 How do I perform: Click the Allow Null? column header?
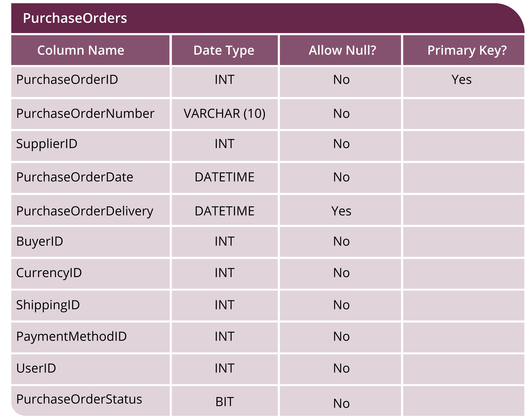[x=340, y=50]
